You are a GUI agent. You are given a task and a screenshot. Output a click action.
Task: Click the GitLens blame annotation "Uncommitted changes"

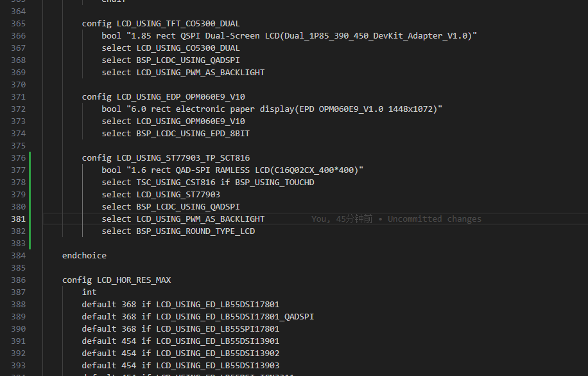click(x=435, y=219)
